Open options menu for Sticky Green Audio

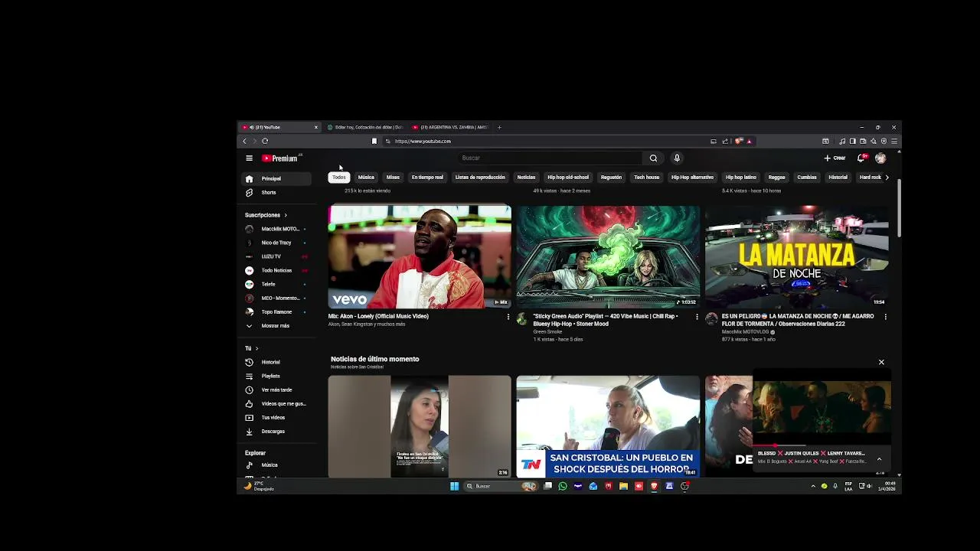[697, 317]
